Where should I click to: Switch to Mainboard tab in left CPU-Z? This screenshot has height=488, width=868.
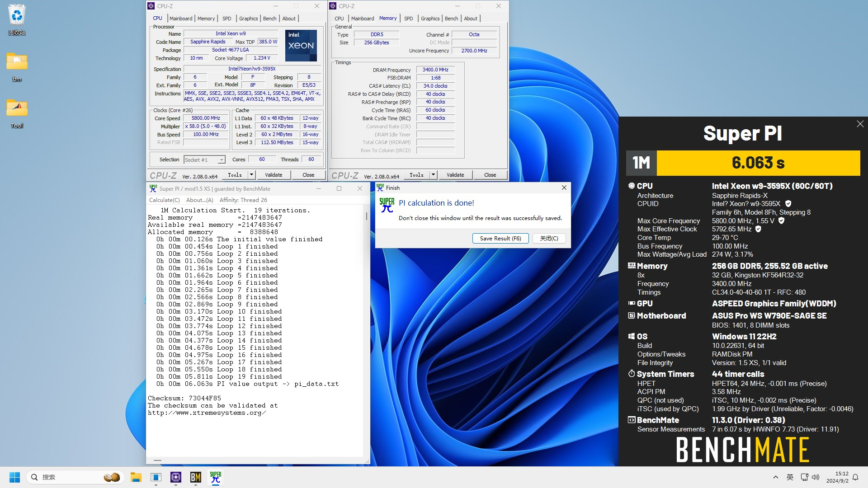click(181, 19)
